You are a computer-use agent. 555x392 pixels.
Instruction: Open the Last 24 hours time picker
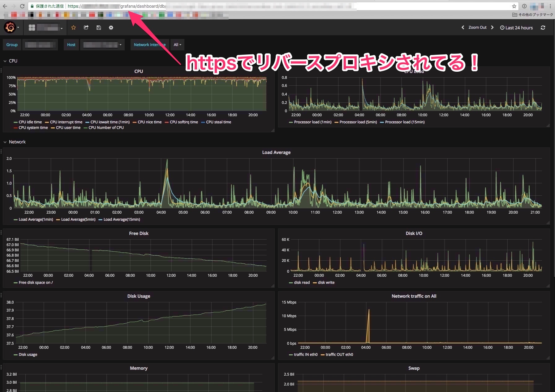(x=516, y=28)
